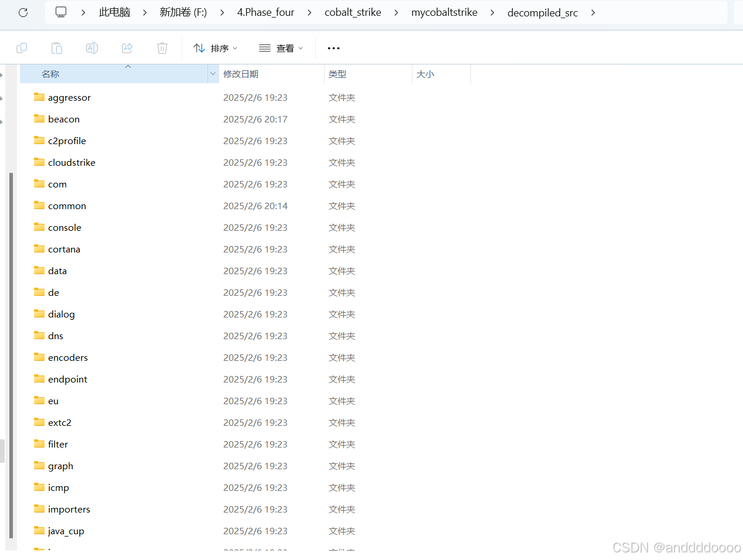Image resolution: width=743 pixels, height=560 pixels.
Task: Click the beacon folder icon
Action: tap(39, 119)
